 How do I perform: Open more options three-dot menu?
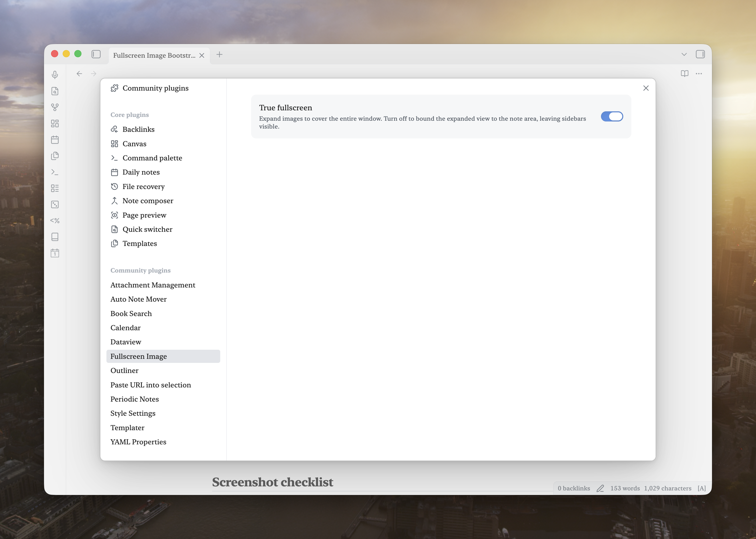tap(699, 74)
